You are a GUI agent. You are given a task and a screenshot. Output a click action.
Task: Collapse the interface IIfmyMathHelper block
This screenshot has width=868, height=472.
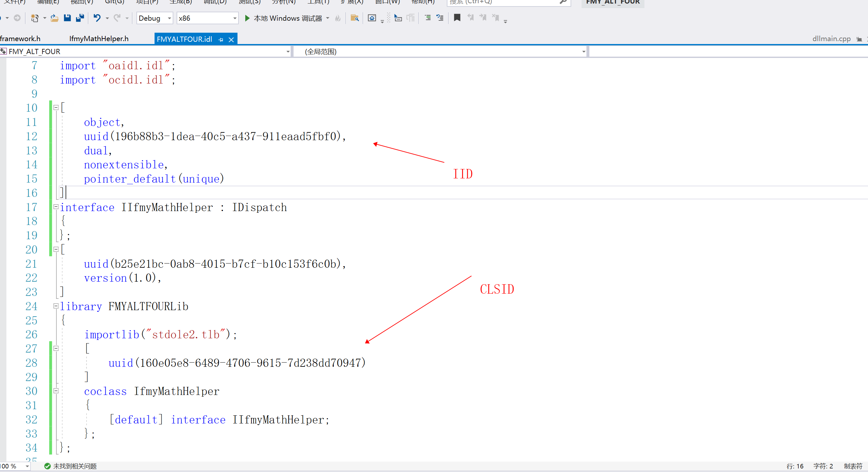pos(56,207)
